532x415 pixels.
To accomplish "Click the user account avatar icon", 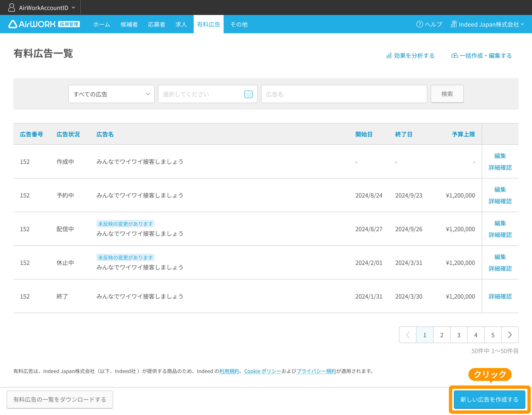I will (x=12, y=7).
